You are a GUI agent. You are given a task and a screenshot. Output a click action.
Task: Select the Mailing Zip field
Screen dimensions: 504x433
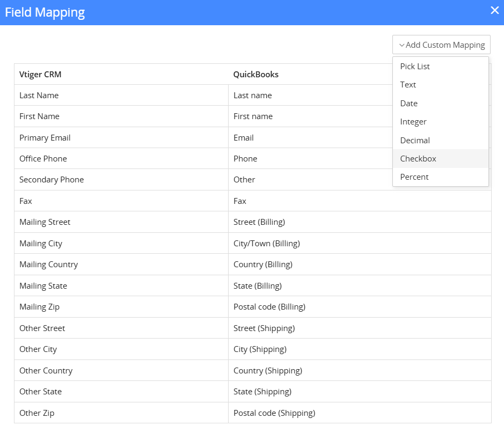[x=121, y=307]
